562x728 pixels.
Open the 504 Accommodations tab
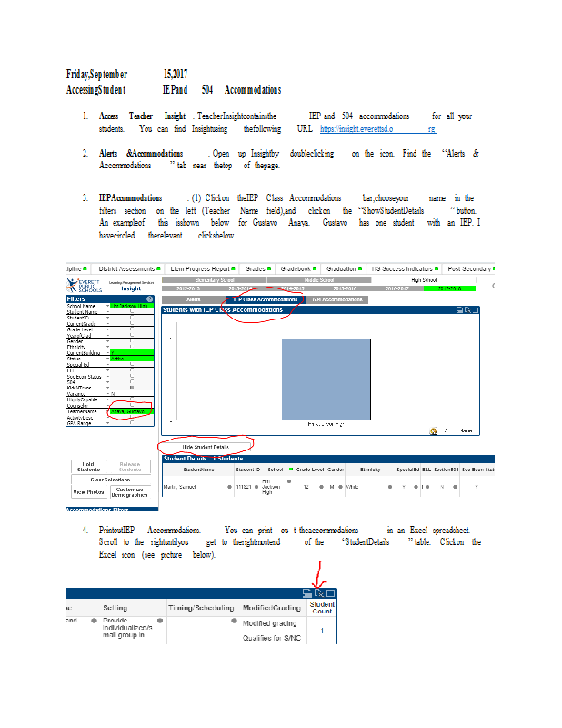pyautogui.click(x=337, y=299)
